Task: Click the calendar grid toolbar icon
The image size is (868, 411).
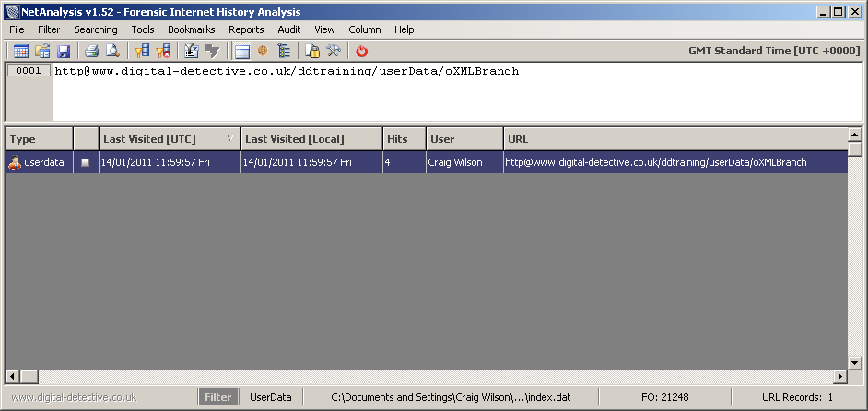Action: pos(21,52)
